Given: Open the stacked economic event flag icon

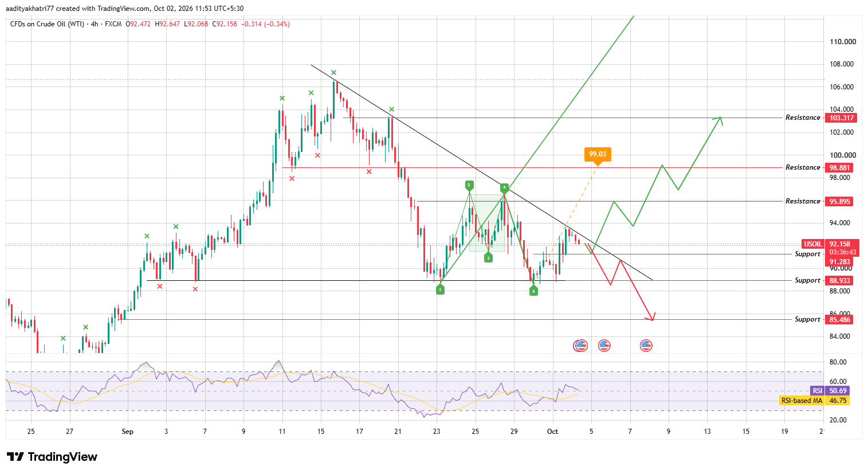Looking at the screenshot, I should coord(580,345).
